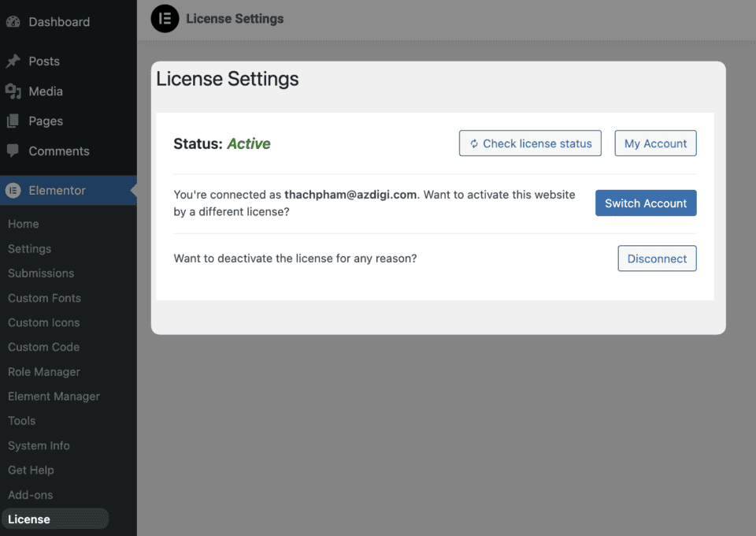Viewport: 756px width, 536px height.
Task: Click the Elementor icon in sidebar
Action: pos(13,191)
